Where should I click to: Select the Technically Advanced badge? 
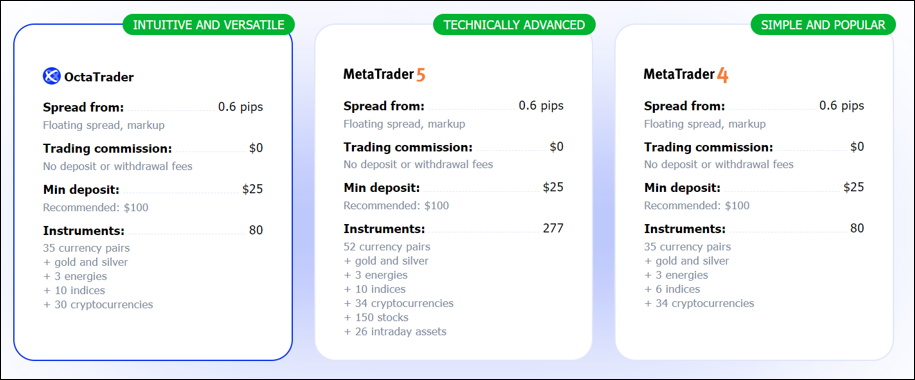tap(514, 25)
